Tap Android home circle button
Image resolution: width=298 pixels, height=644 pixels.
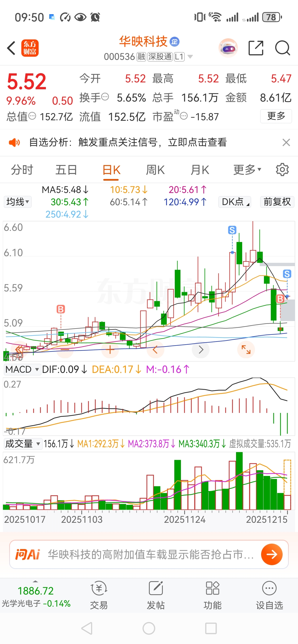(x=149, y=629)
